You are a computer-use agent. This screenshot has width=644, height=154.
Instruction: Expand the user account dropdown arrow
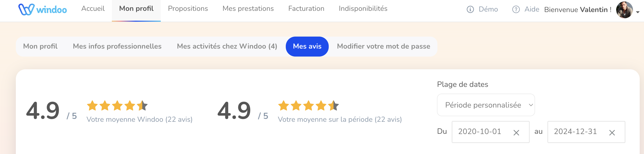coord(638,12)
